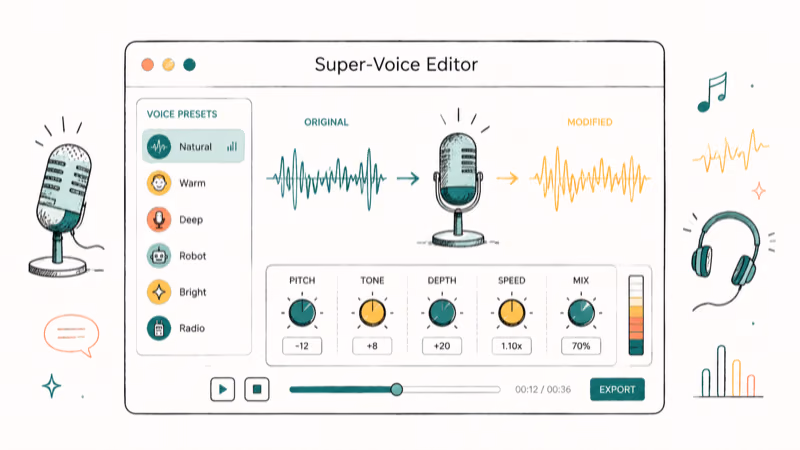
Task: Click the SPEED label
Action: tap(511, 281)
